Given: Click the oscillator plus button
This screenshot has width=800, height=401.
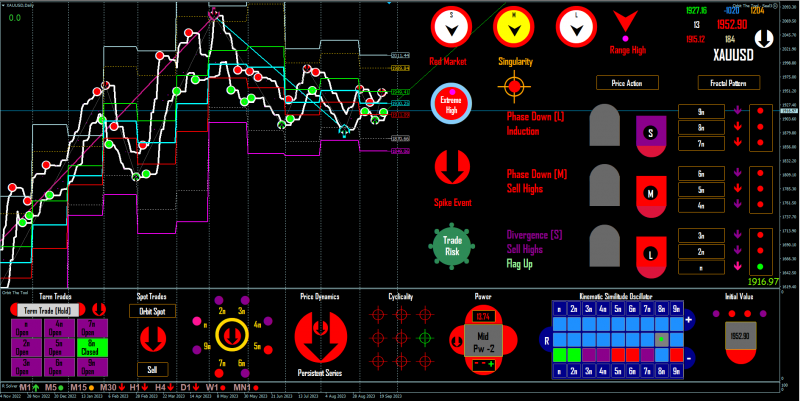Looking at the screenshot, I should pyautogui.click(x=689, y=320).
